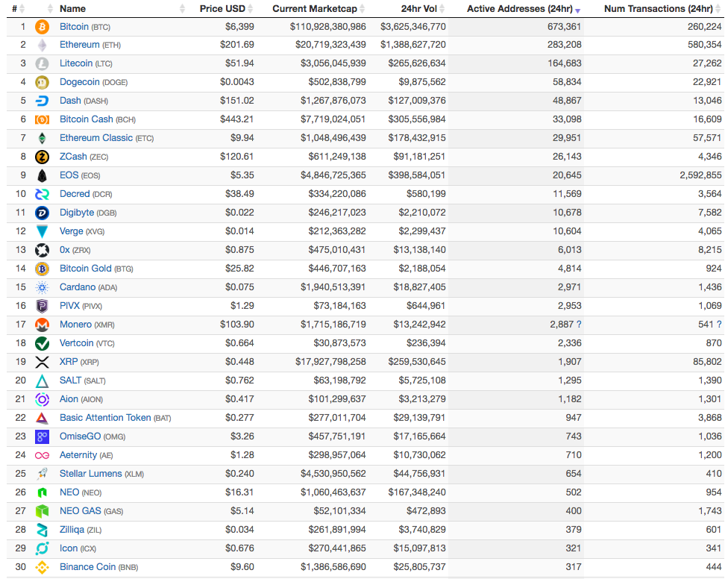Click the pink Aeternity infinity icon
This screenshot has width=728, height=579.
(43, 455)
